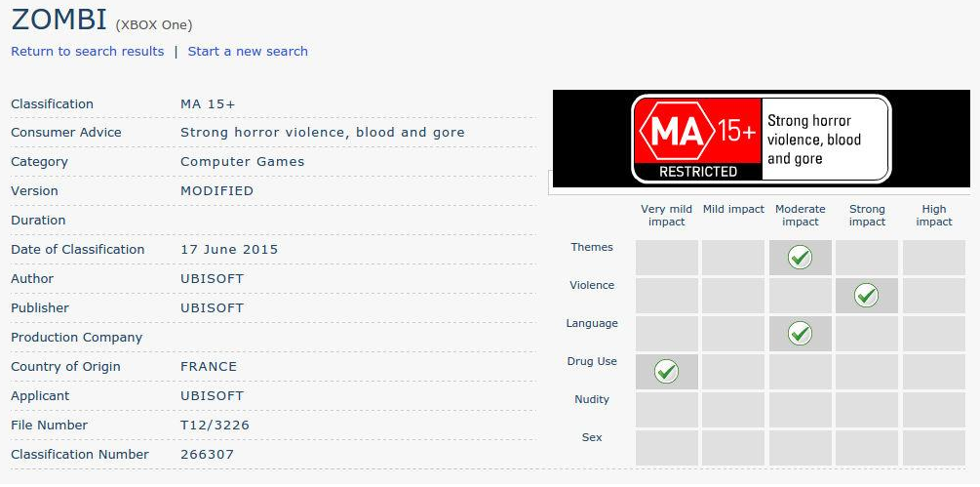The height and width of the screenshot is (487, 980).
Task: Click the Classification Number label
Action: pos(80,455)
